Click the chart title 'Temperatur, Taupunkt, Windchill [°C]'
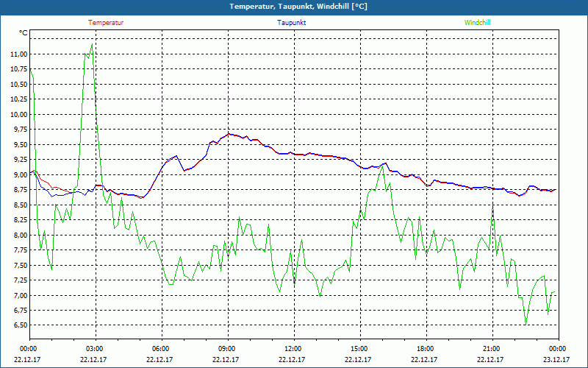The height and width of the screenshot is (368, 588). coord(298,7)
